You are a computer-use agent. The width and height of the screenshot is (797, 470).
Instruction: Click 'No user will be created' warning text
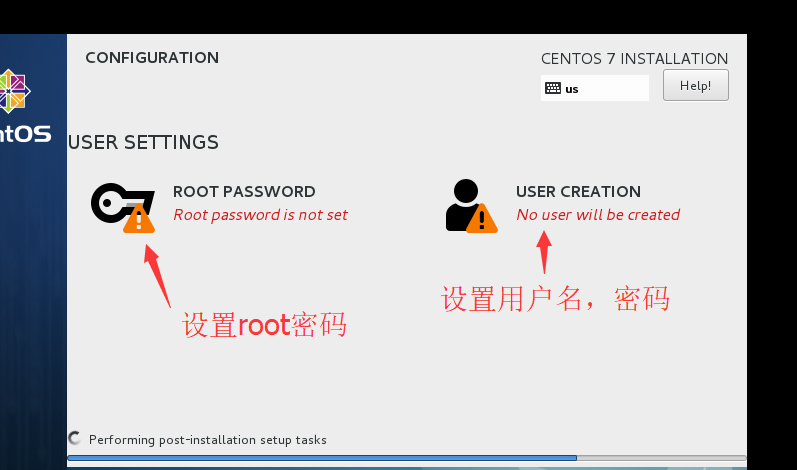click(598, 215)
